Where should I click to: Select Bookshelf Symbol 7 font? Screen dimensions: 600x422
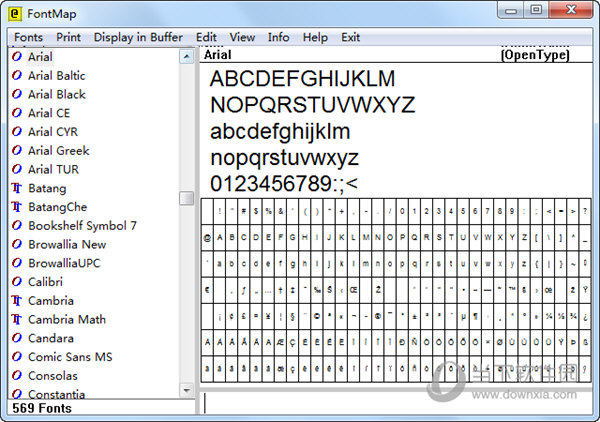82,225
